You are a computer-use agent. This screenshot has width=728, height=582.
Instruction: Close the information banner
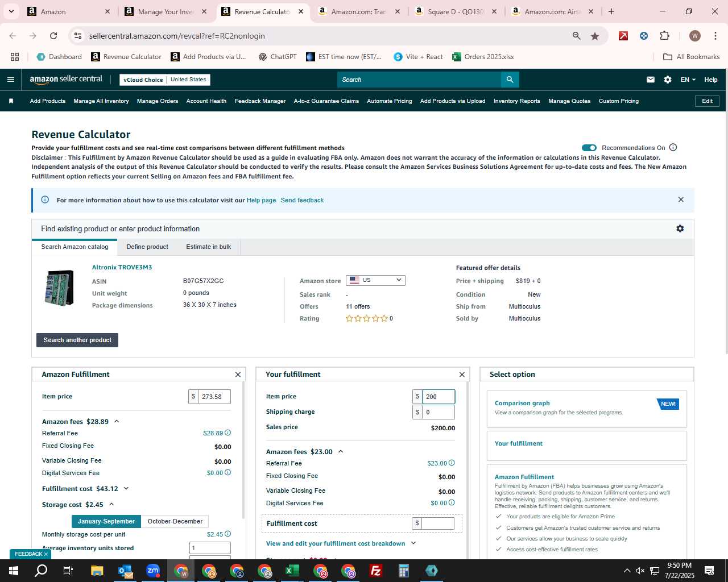pyautogui.click(x=681, y=199)
